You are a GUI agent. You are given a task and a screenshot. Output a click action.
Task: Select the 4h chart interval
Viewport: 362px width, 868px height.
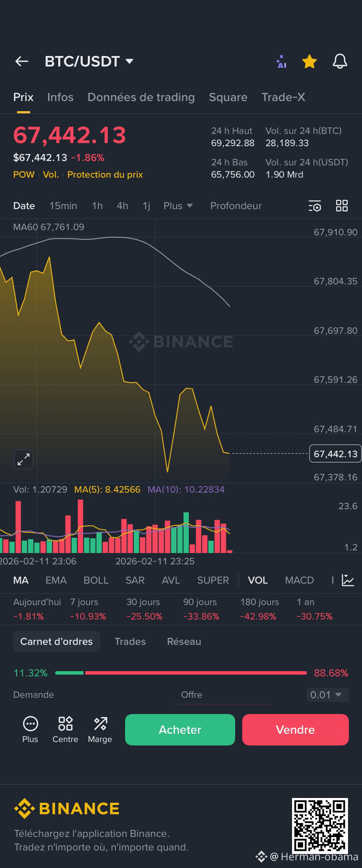[x=122, y=206]
